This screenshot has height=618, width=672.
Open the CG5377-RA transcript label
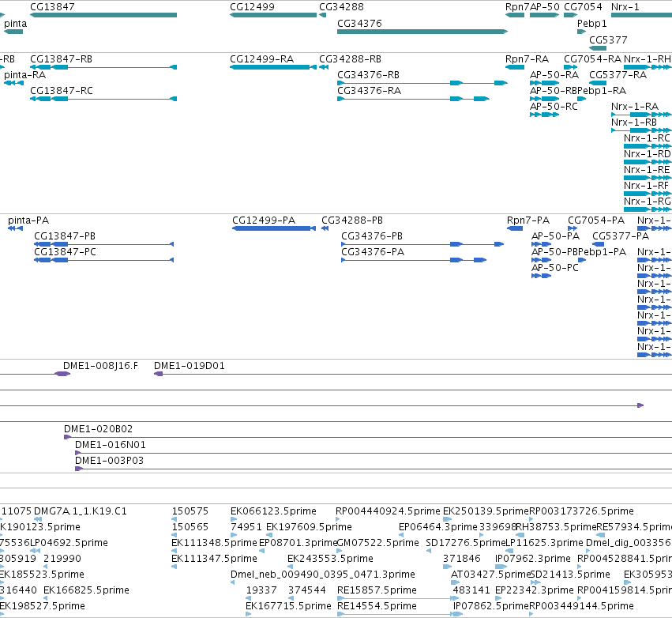pyautogui.click(x=618, y=75)
